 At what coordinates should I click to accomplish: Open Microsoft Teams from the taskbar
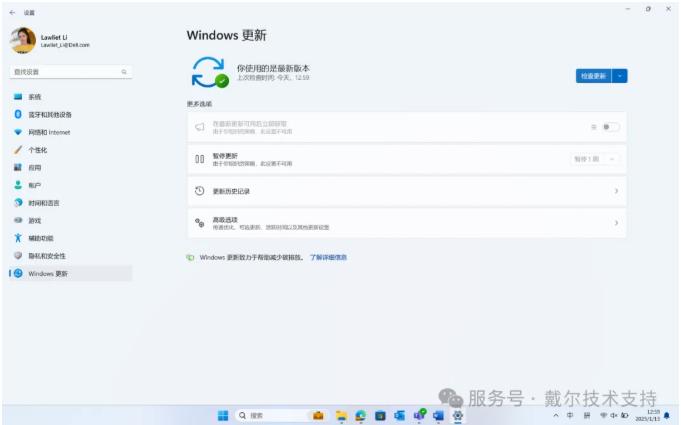[419, 415]
